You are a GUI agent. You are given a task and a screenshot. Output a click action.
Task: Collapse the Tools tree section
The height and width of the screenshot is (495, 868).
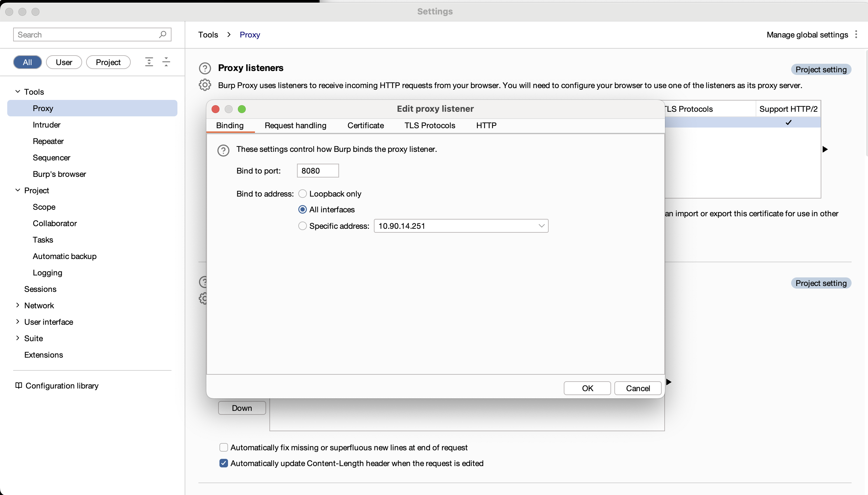point(18,91)
